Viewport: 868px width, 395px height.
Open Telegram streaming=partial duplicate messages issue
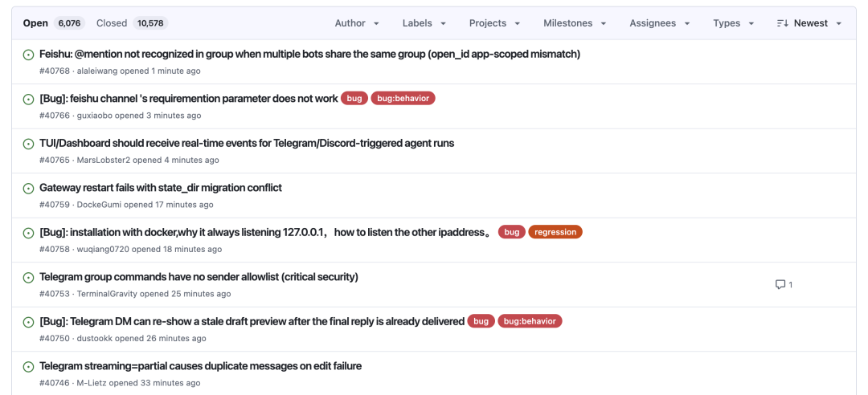pyautogui.click(x=200, y=365)
